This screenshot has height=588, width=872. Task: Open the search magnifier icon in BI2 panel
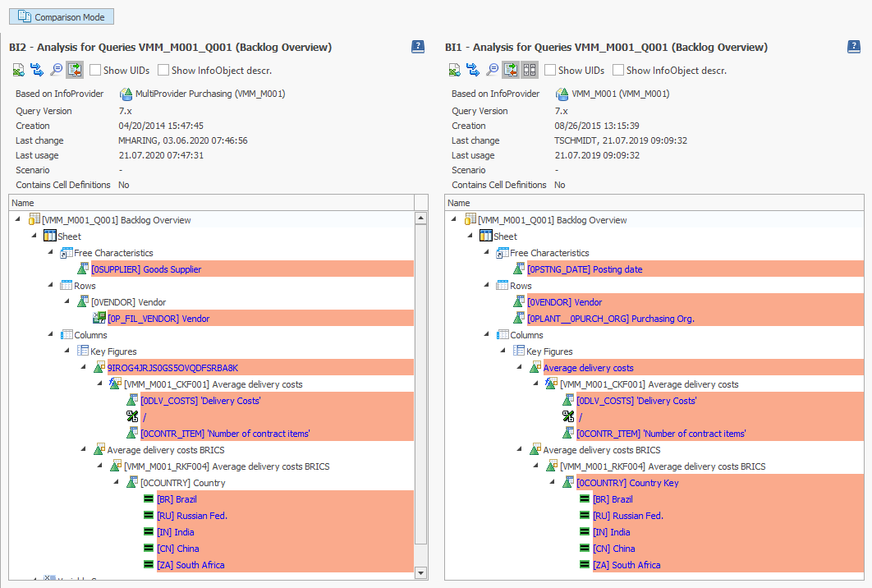click(x=56, y=70)
